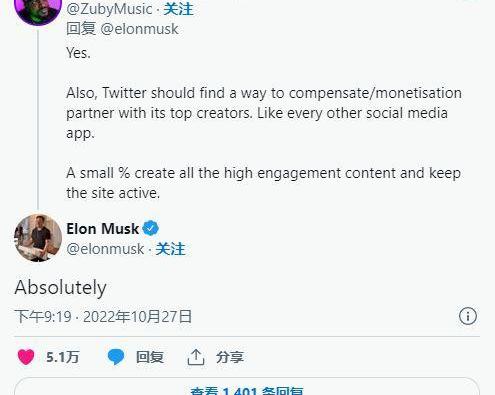495x395 pixels.
Task: View the 5.1万 likes count
Action: pyautogui.click(x=63, y=357)
